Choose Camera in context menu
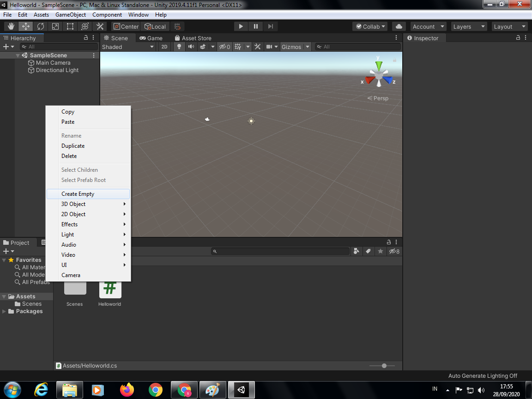 point(88,275)
